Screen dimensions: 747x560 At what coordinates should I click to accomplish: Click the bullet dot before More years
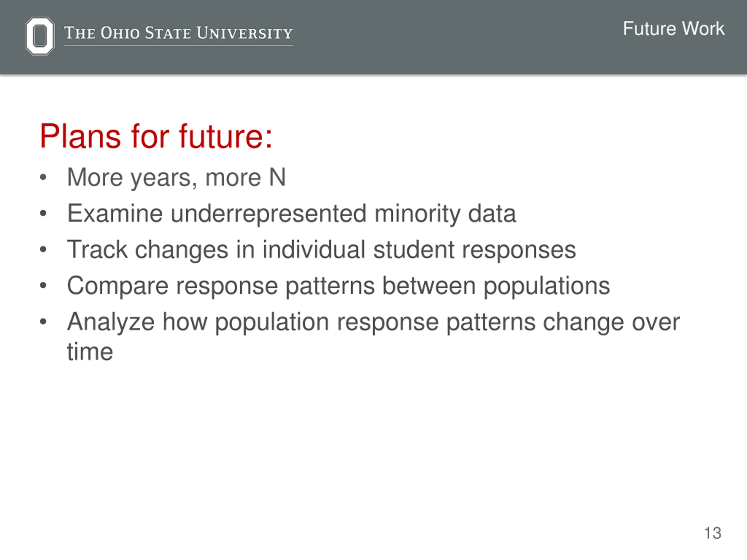tap(43, 177)
